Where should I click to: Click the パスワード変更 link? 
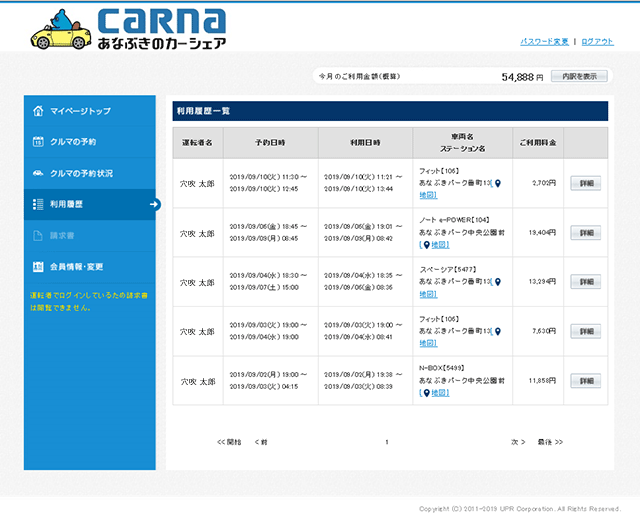coord(544,41)
